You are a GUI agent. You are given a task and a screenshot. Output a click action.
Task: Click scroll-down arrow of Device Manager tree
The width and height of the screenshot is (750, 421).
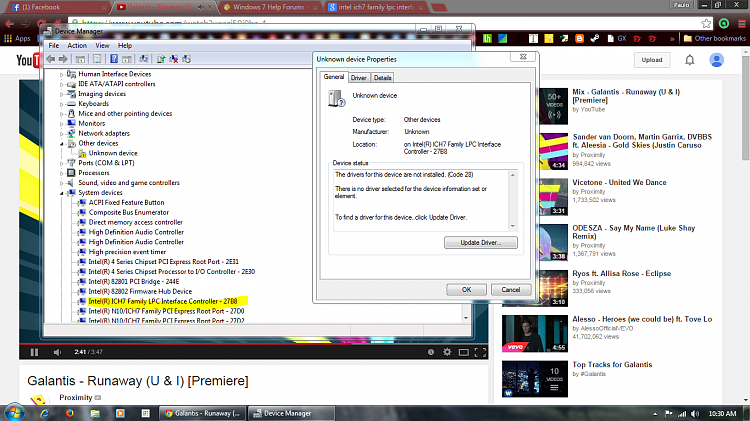pyautogui.click(x=466, y=318)
